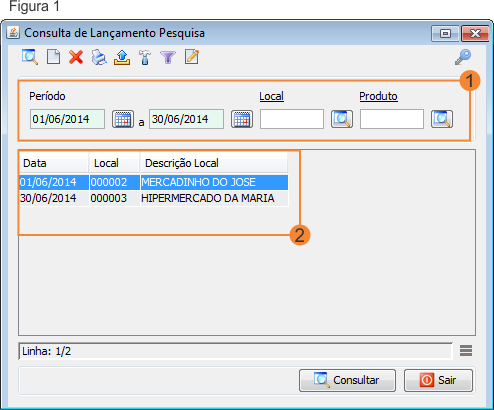Open the hammer tools icon
Viewport: 494px width, 410px height.
(x=145, y=57)
